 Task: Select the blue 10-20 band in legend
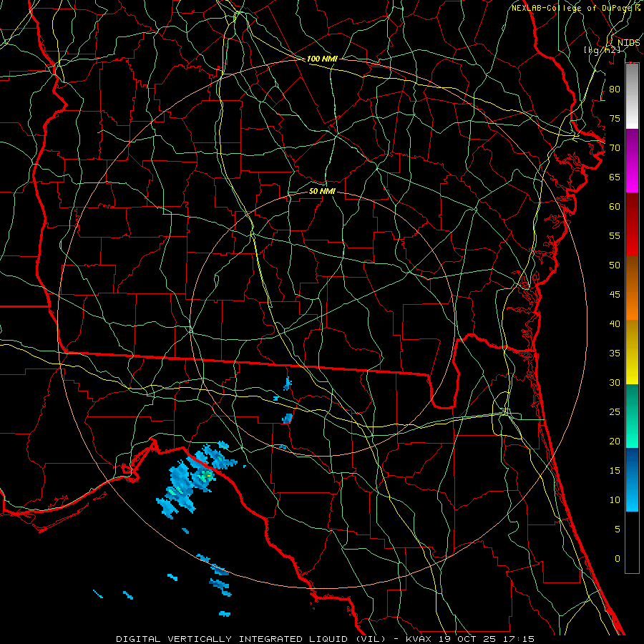pos(632,479)
